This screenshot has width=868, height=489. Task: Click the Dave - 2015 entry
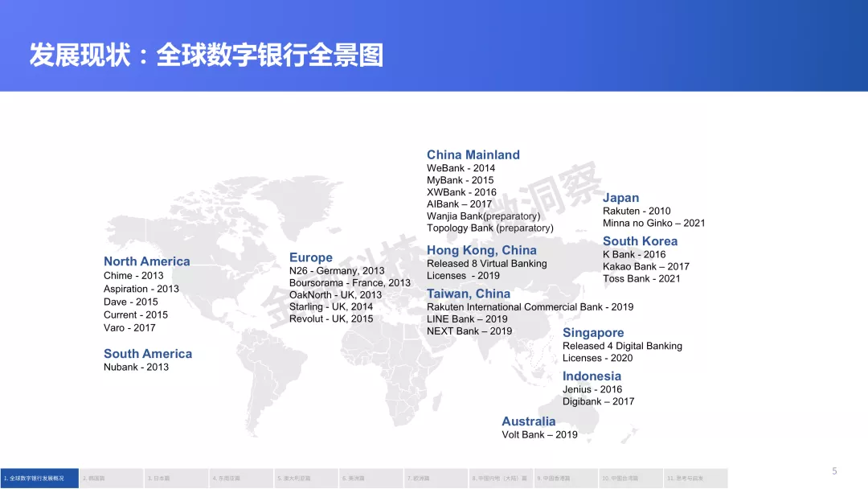pyautogui.click(x=131, y=302)
